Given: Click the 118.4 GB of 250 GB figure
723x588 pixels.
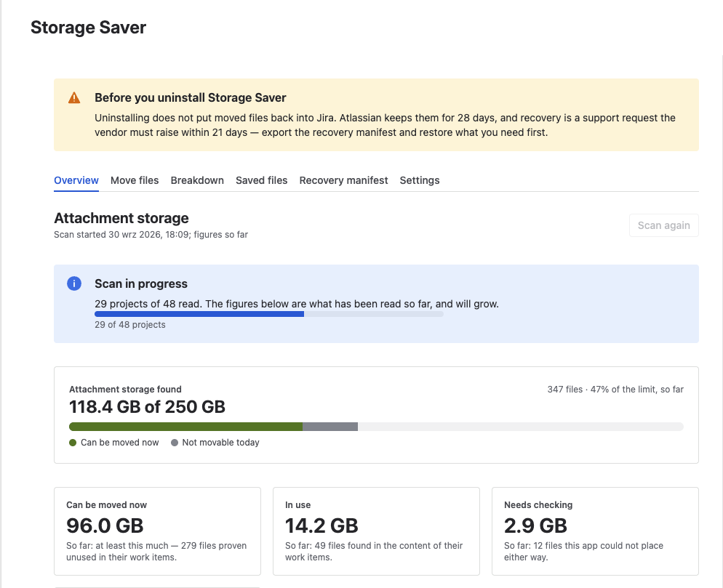Looking at the screenshot, I should click(147, 407).
